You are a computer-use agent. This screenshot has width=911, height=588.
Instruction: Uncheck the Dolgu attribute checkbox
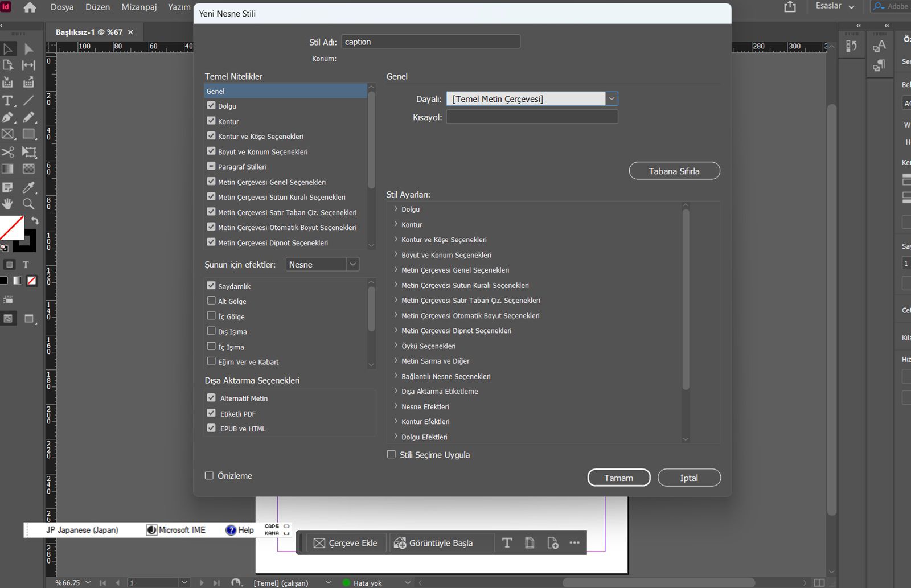point(211,105)
